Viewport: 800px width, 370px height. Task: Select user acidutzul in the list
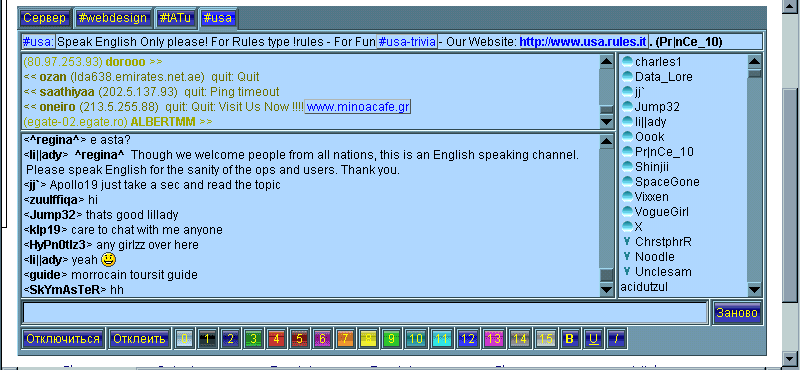coord(644,287)
